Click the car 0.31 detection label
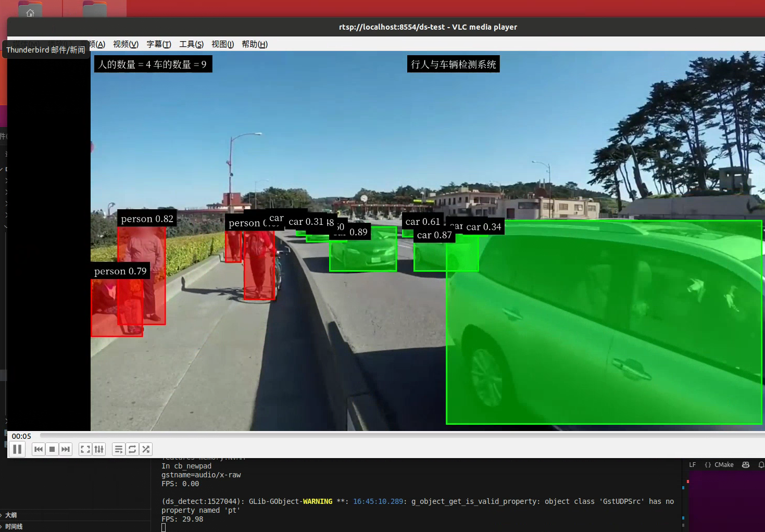 [x=306, y=221]
